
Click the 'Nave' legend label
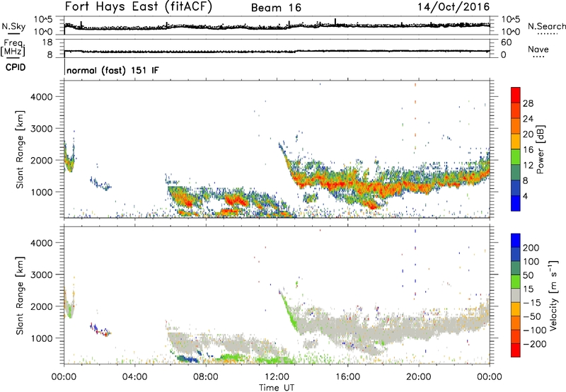(x=538, y=49)
